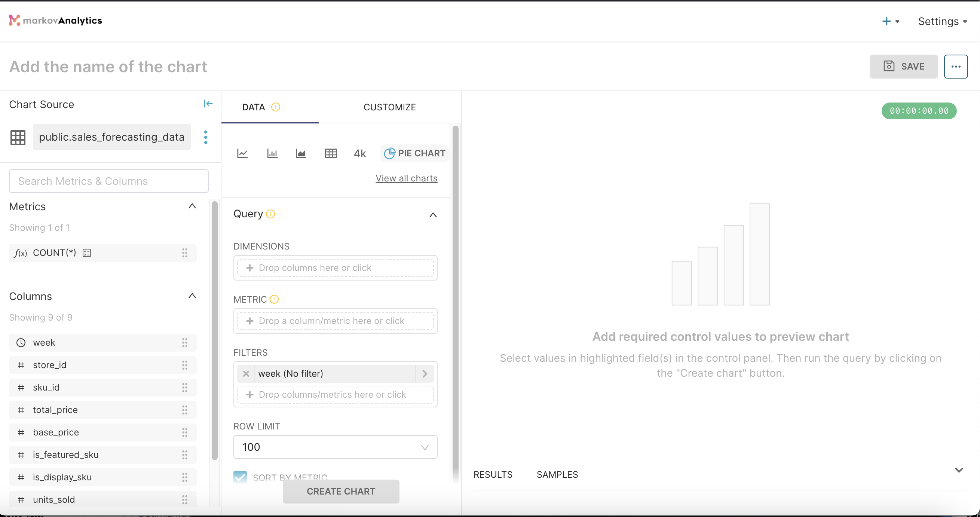Viewport: 980px width, 517px height.
Task: Select the total_price column
Action: tap(103, 410)
